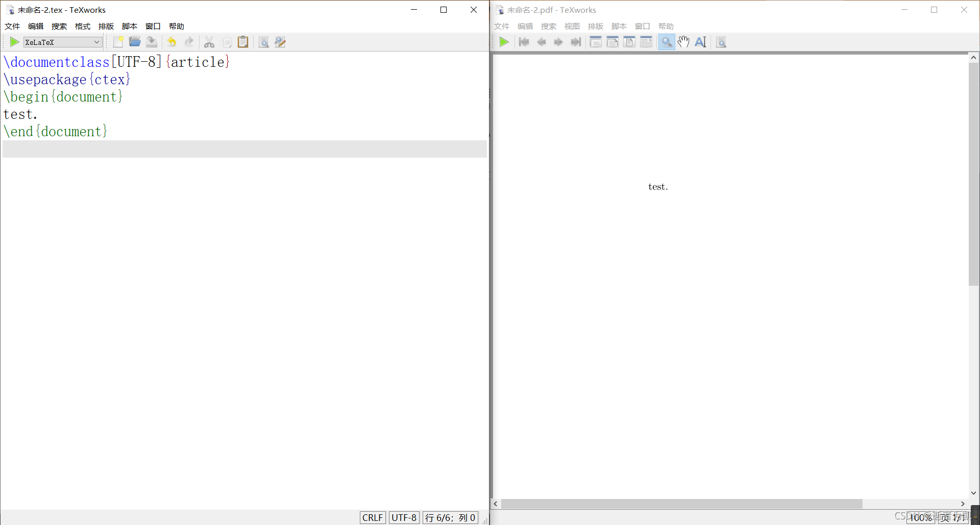The height and width of the screenshot is (525, 980).
Task: Click PDF vertical scrollbar up arrow
Action: (974, 58)
